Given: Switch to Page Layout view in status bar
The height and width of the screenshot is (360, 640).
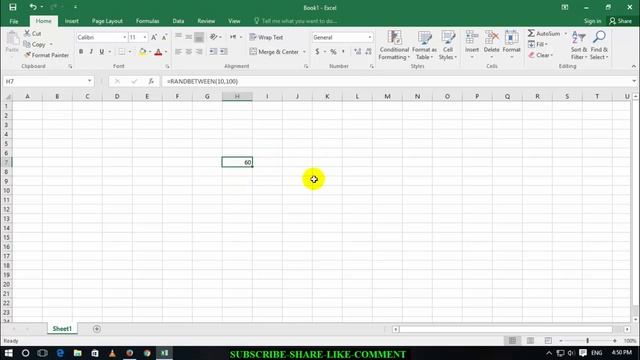Looking at the screenshot, I should 530,341.
